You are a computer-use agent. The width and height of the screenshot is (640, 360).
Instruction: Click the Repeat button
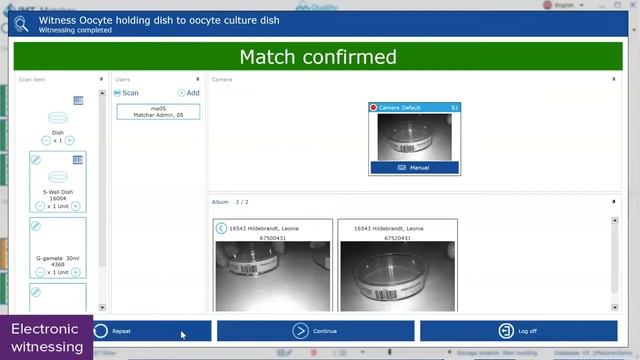point(152,331)
